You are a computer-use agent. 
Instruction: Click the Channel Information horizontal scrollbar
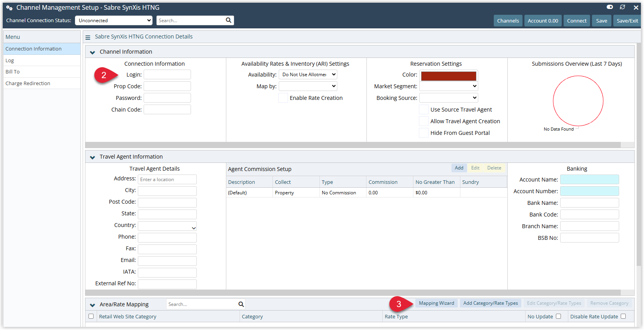coord(353,145)
